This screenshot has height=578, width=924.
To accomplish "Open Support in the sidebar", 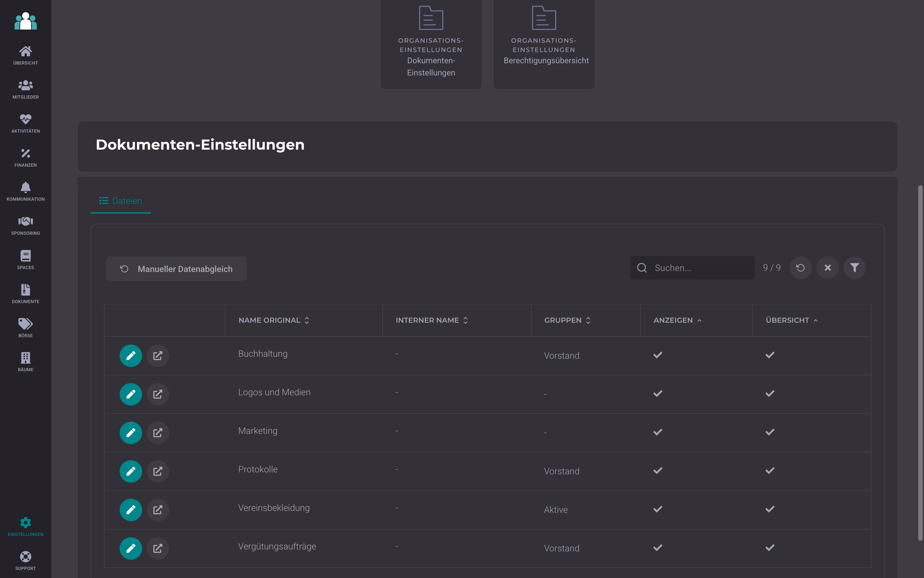I will pos(26,561).
